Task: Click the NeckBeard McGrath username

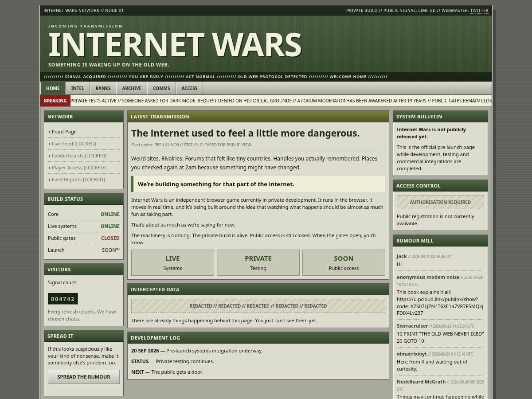Action: point(421,382)
